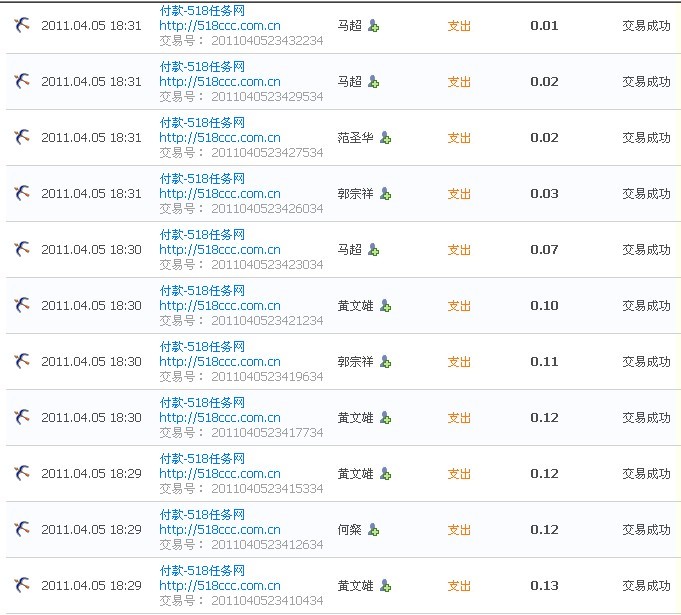
Task: Click the amount 0.07 in 马超 row
Action: [x=544, y=249]
